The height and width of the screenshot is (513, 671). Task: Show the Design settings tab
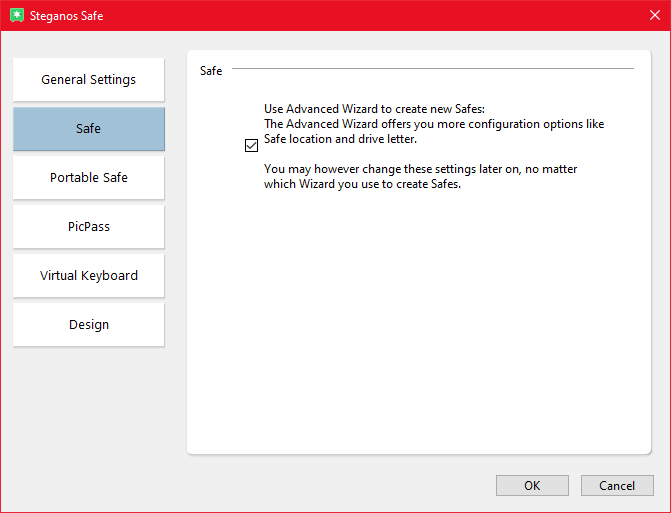coord(89,325)
